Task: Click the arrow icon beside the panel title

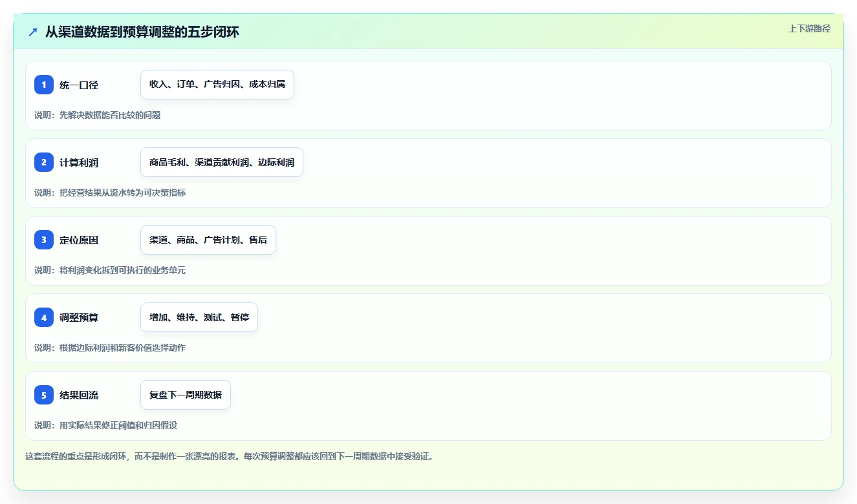Action: 33,32
